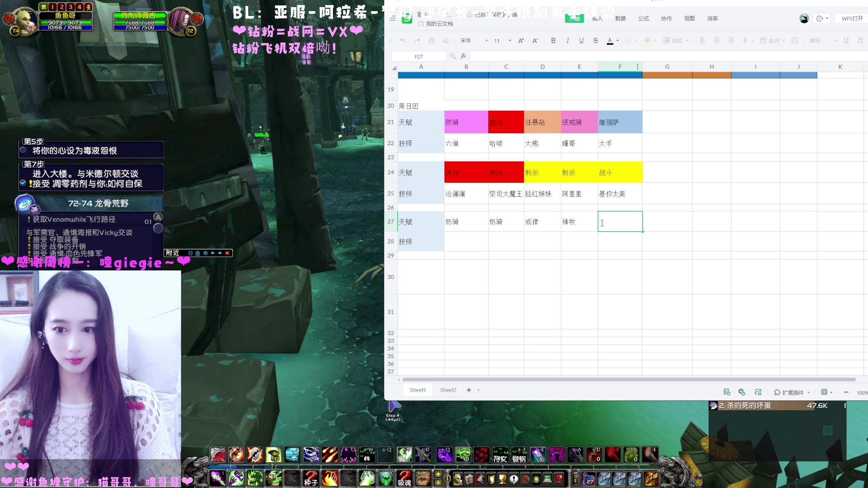Open the 样式 styles dropdown

tap(676, 41)
